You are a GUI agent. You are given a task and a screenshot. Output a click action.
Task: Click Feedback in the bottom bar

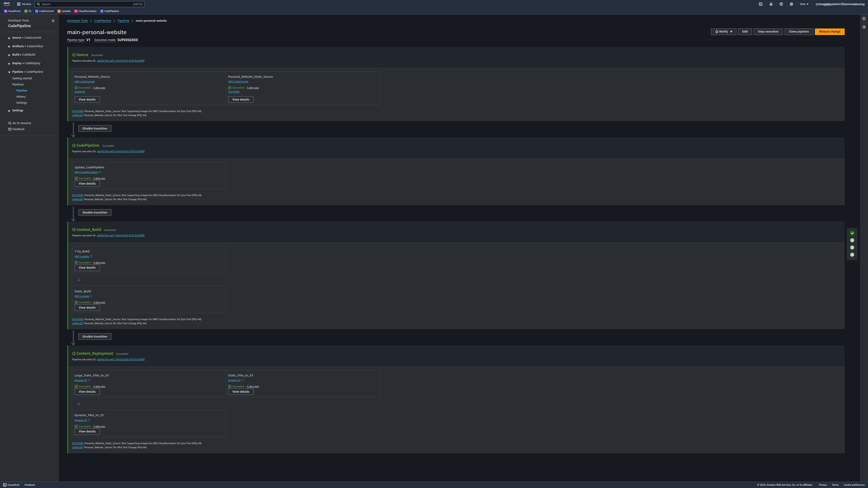[x=30, y=485]
